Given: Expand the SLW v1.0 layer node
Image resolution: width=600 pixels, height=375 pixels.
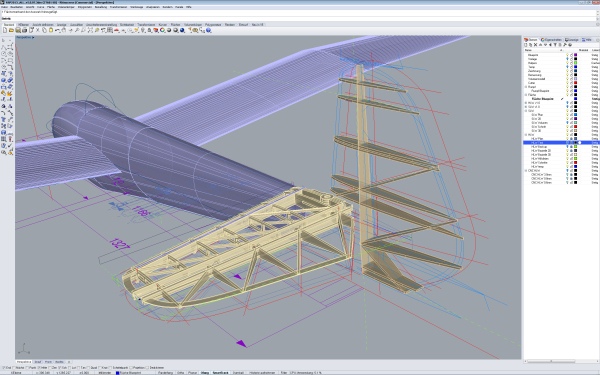Looking at the screenshot, I should click(x=526, y=106).
